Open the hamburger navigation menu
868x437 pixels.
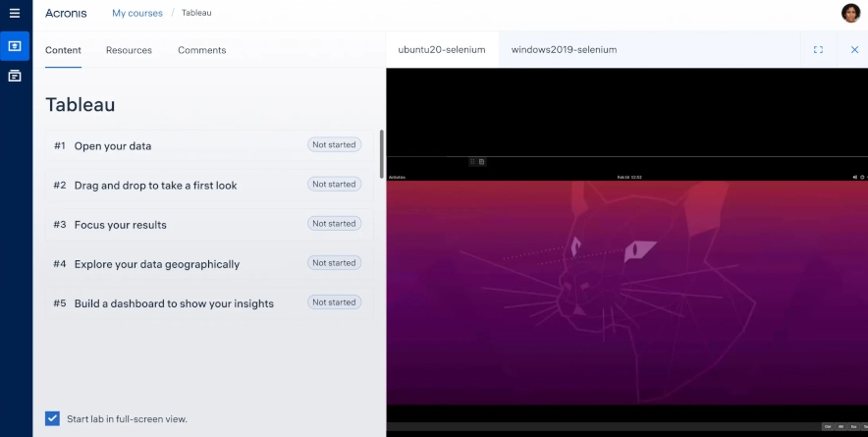pos(14,13)
